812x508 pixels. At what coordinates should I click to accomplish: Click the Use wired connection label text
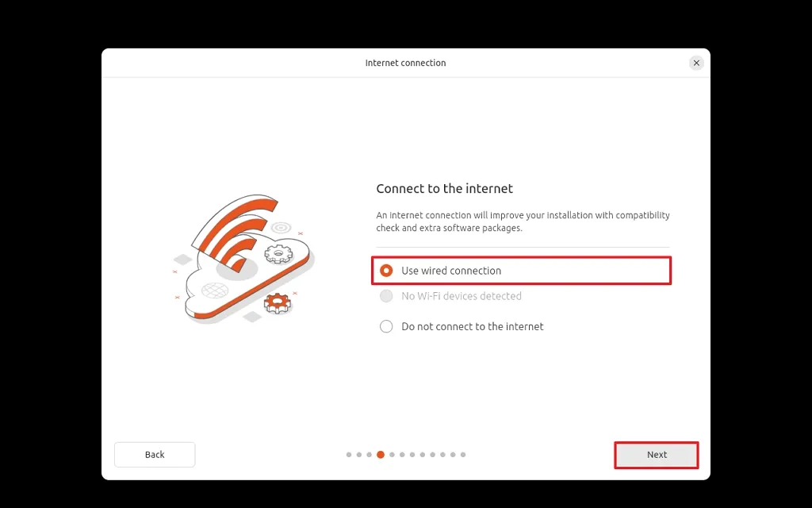tap(451, 271)
